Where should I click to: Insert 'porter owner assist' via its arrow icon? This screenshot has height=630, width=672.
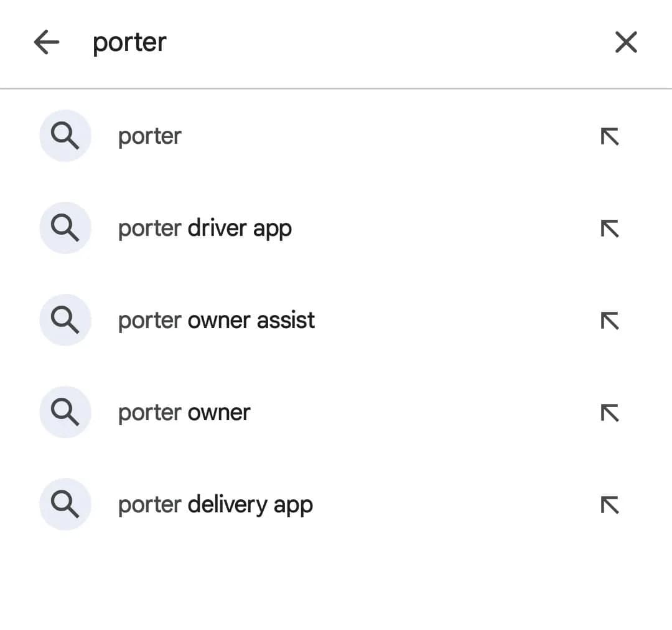coord(609,321)
